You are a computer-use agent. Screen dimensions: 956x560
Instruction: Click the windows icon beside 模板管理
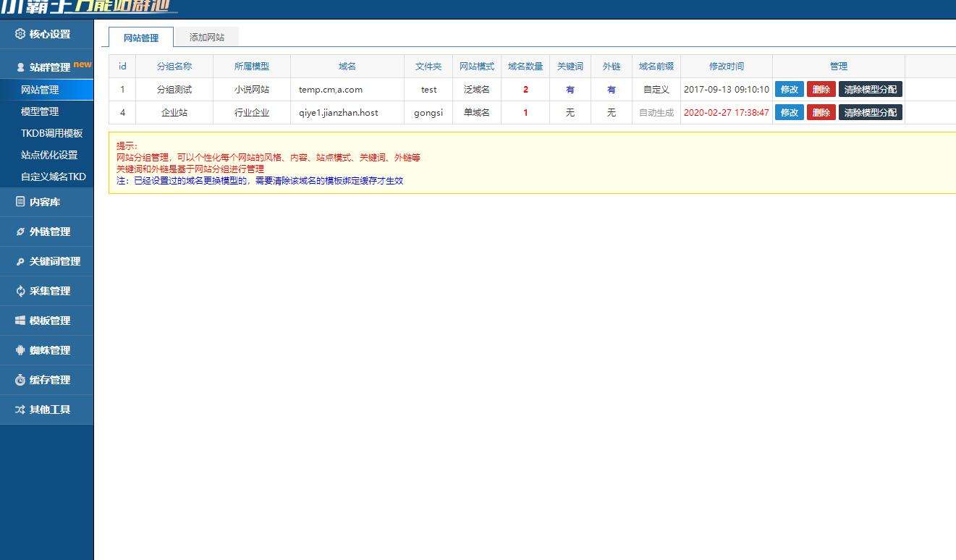tap(20, 321)
